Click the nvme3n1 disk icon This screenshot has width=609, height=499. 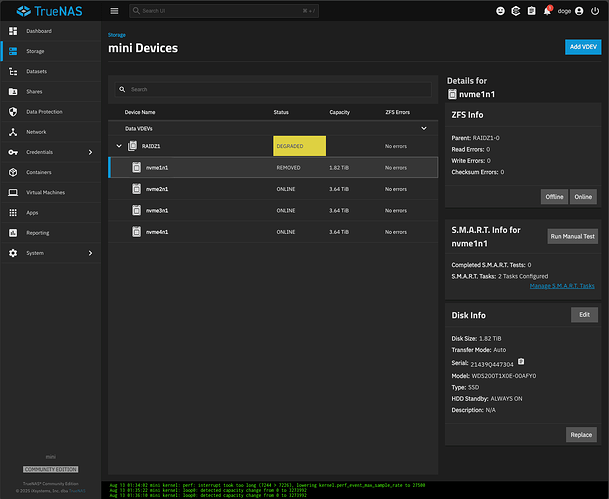tap(136, 210)
